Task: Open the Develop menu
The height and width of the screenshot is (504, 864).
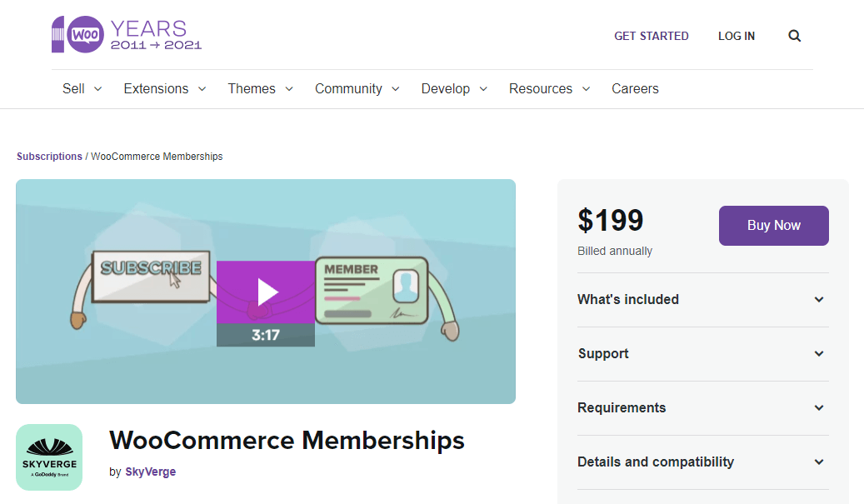Action: pyautogui.click(x=454, y=89)
